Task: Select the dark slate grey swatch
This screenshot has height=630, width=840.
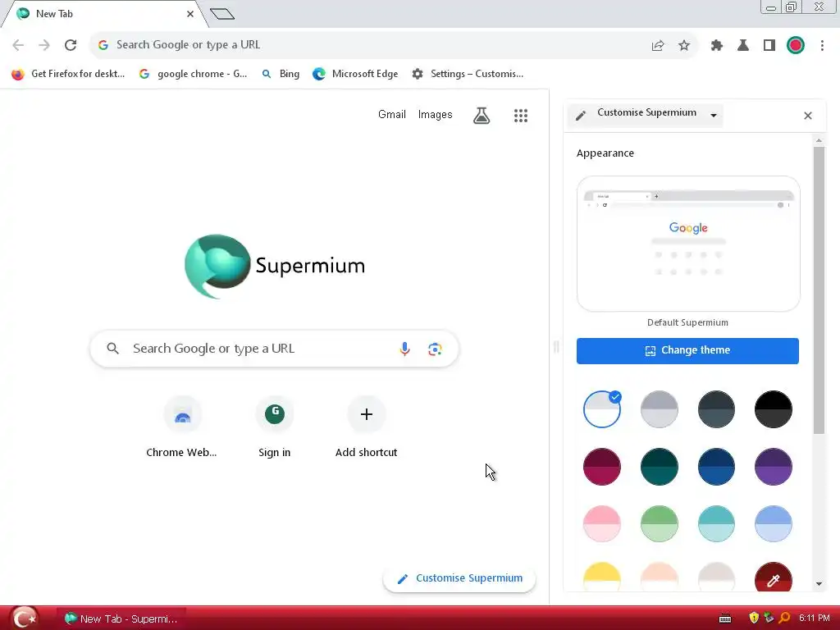Action: tap(716, 409)
